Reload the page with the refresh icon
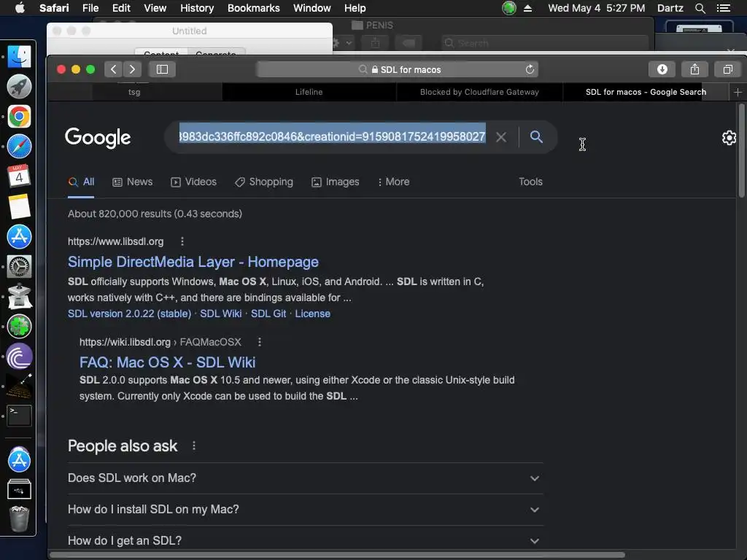This screenshot has width=747, height=560. point(530,69)
